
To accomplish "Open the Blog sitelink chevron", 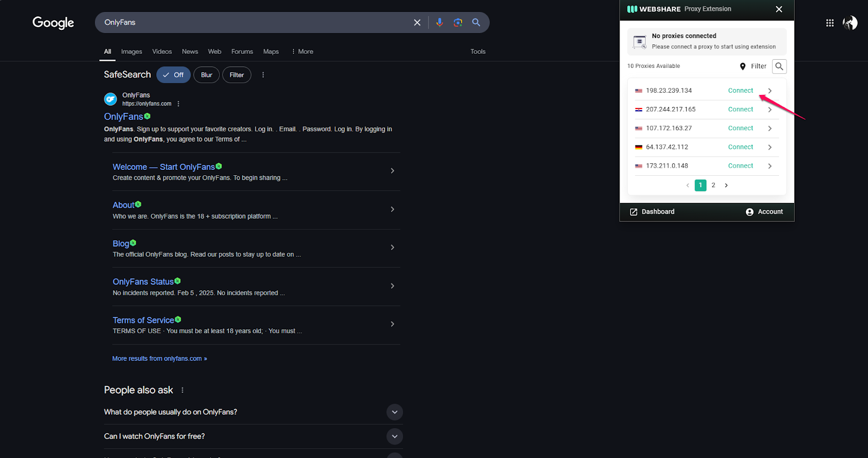I will pos(392,247).
